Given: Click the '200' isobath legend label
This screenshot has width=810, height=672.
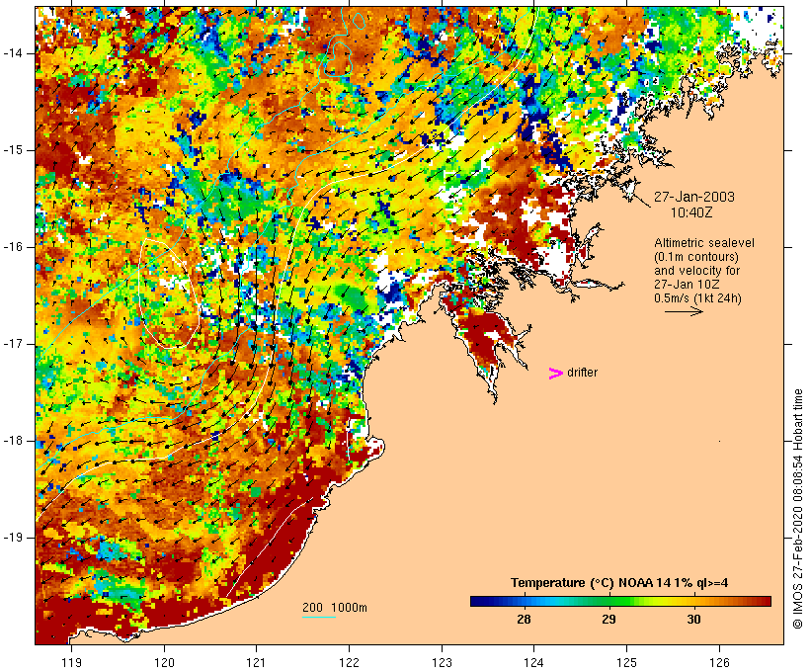Looking at the screenshot, I should click(312, 608).
